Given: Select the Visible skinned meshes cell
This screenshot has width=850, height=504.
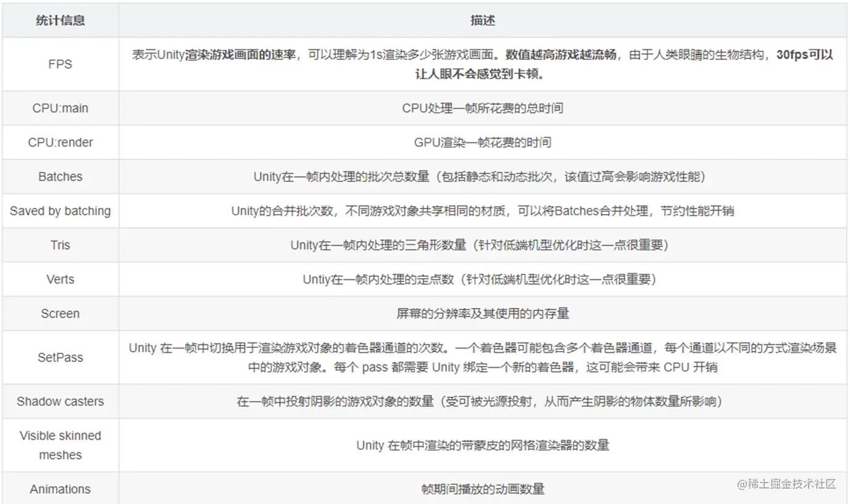Looking at the screenshot, I should (x=60, y=445).
